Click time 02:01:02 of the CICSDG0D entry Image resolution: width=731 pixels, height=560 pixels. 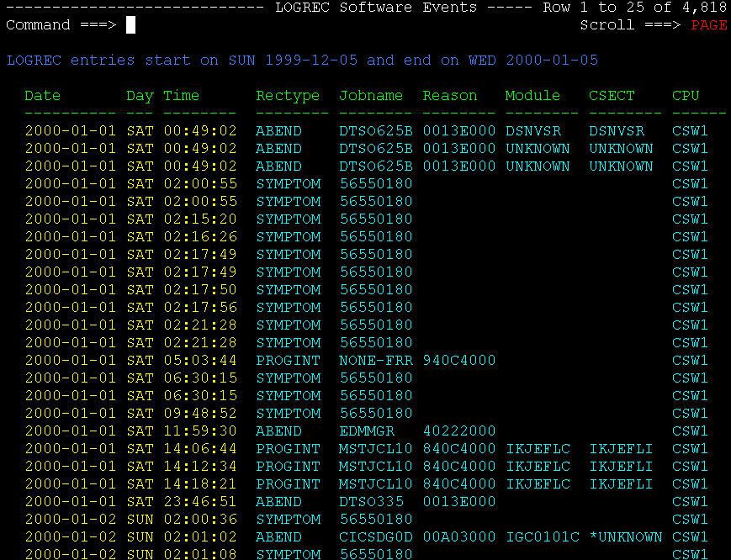click(200, 537)
